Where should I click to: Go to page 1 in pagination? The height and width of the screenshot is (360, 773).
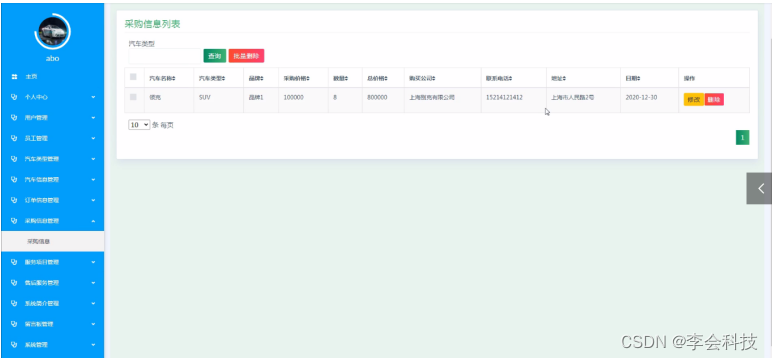[x=742, y=138]
